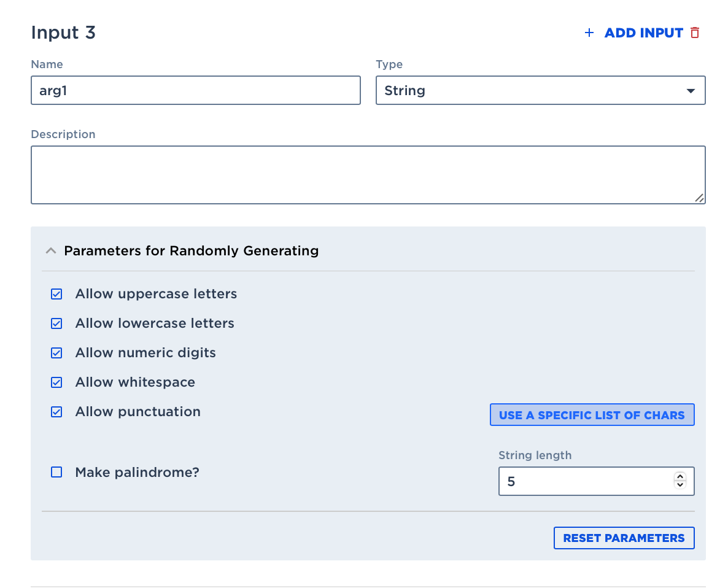Click Use a Specific List of Chars button

coord(592,415)
